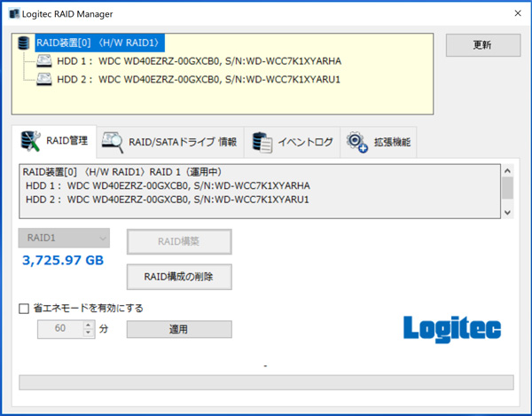Click the HDD 1 drive icon in tree
Viewport: 532px width, 416px height.
[x=44, y=61]
